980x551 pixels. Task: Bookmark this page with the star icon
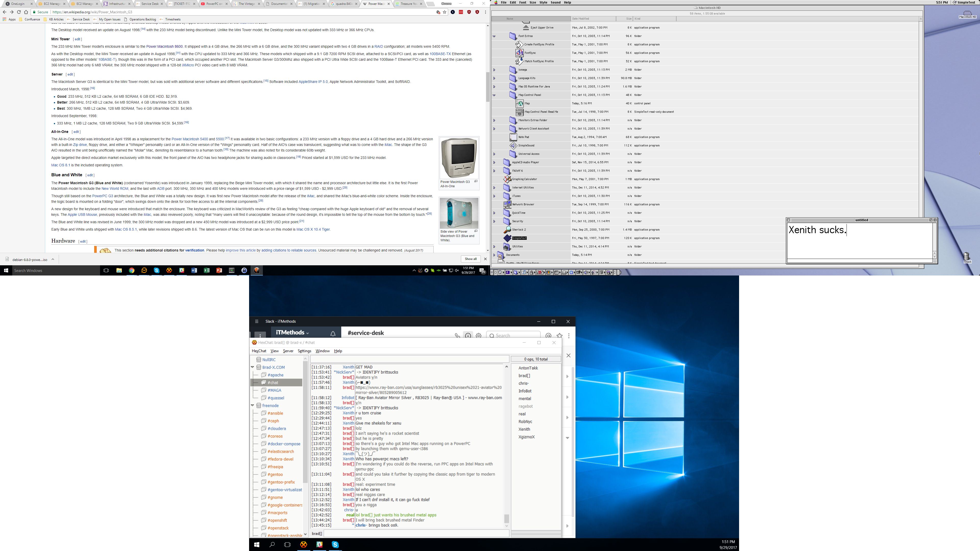tap(444, 12)
